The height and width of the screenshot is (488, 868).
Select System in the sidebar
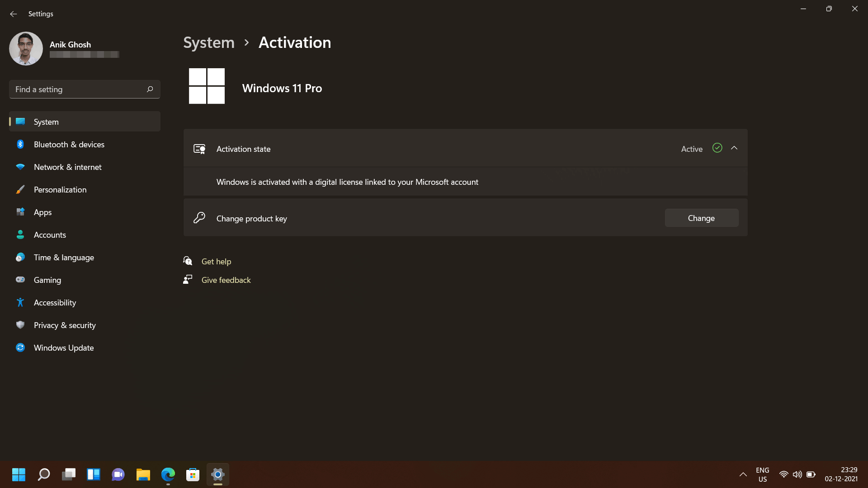[85, 122]
